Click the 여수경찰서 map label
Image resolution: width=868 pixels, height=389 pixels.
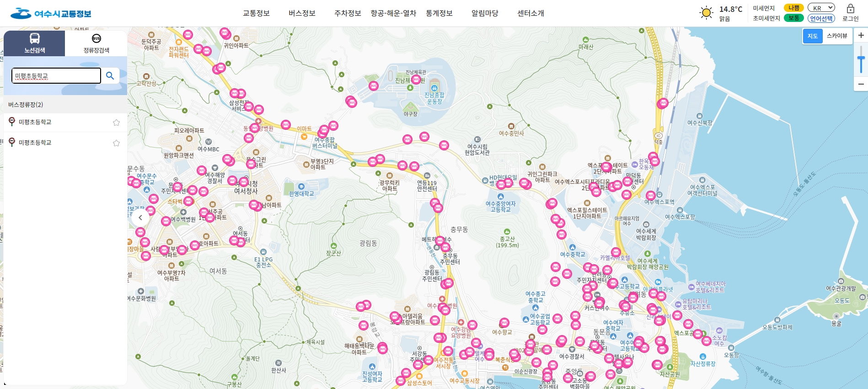(572, 356)
